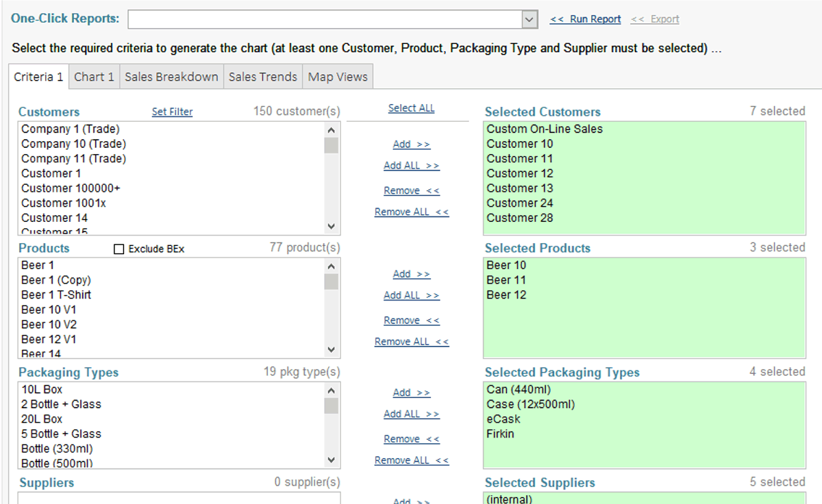
Task: Go to the Sales Trends tab
Action: coord(263,77)
